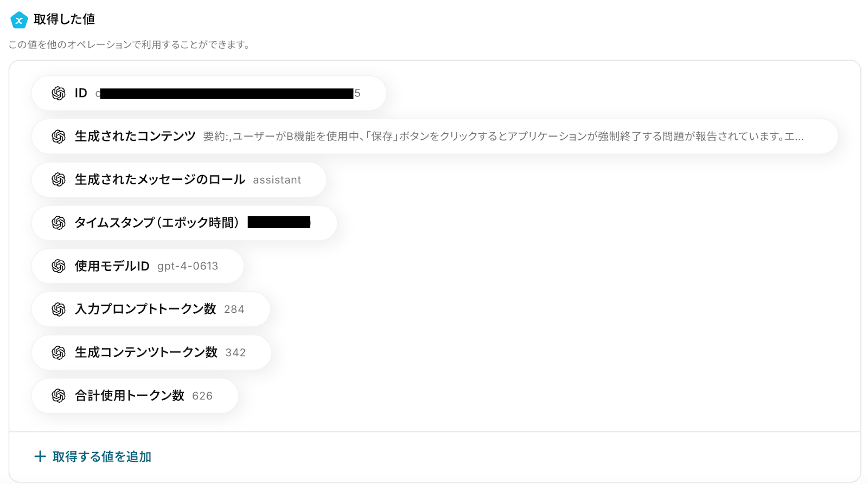Select the 合計使用トークン数 626 pill
This screenshot has height=484, width=868.
135,396
